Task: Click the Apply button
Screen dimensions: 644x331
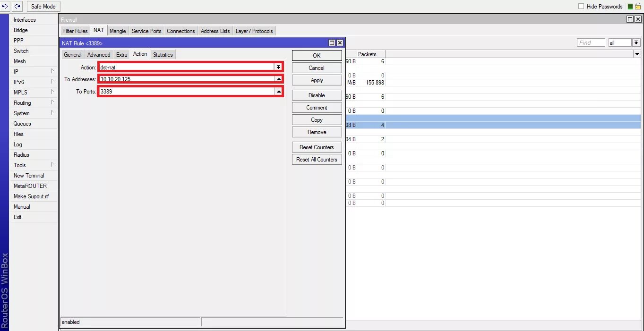Action: click(x=317, y=80)
